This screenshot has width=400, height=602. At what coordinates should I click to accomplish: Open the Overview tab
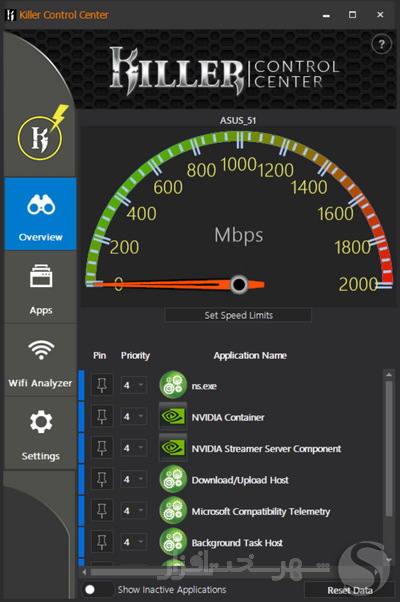click(41, 214)
